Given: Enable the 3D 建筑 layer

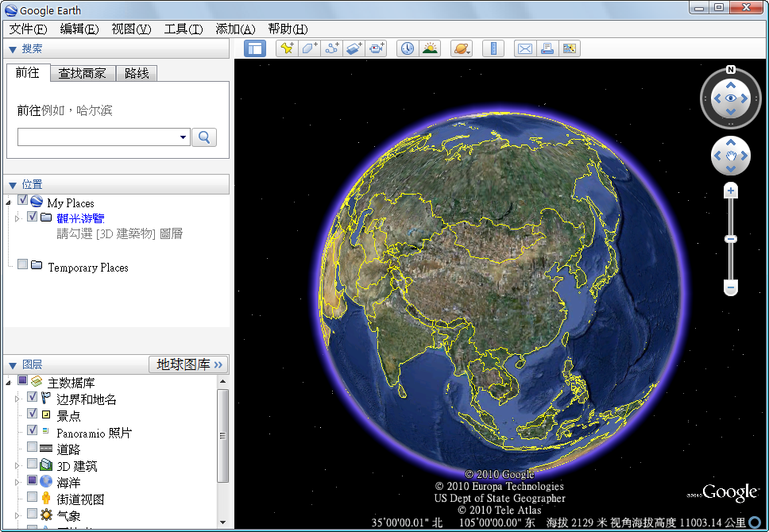Looking at the screenshot, I should pos(32,464).
